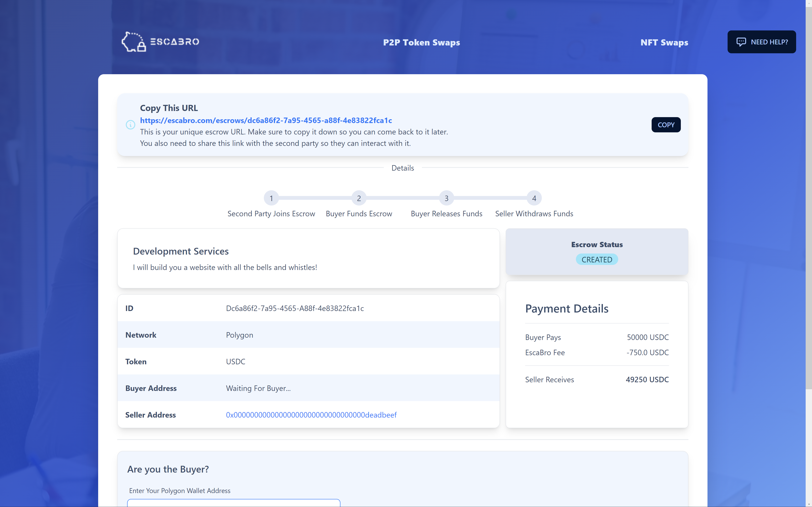Click the Waiting For Buyer... text
This screenshot has width=812, height=507.
pos(258,388)
